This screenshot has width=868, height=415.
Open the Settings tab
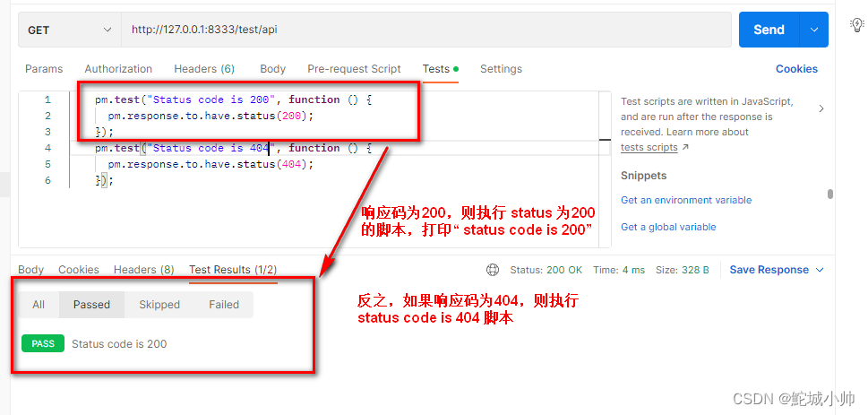pos(501,69)
